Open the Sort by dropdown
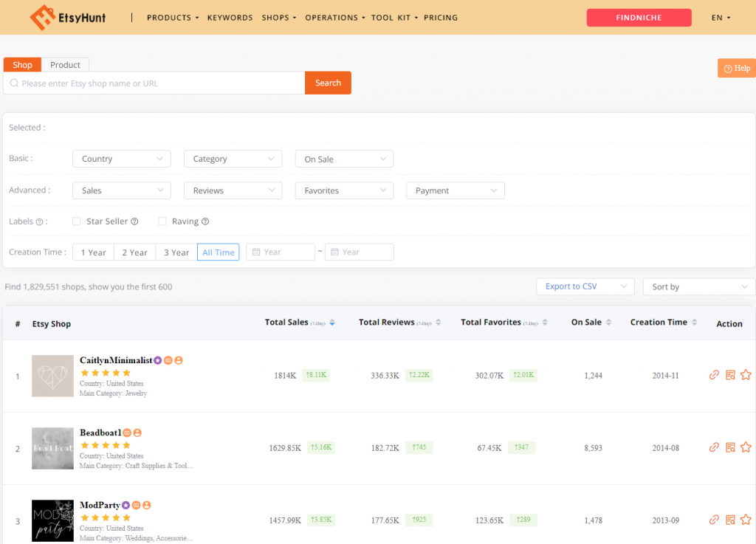The height and width of the screenshot is (544, 756). [x=698, y=286]
